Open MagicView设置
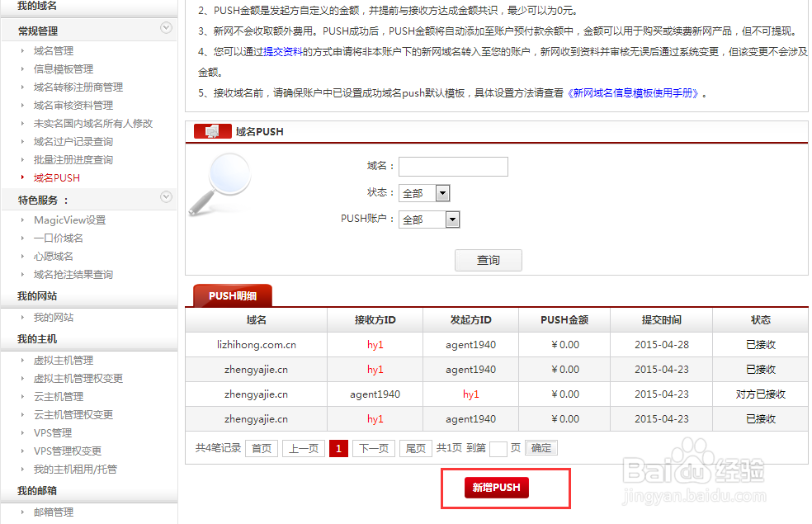Screen dimensions: 812x524 [x=69, y=220]
